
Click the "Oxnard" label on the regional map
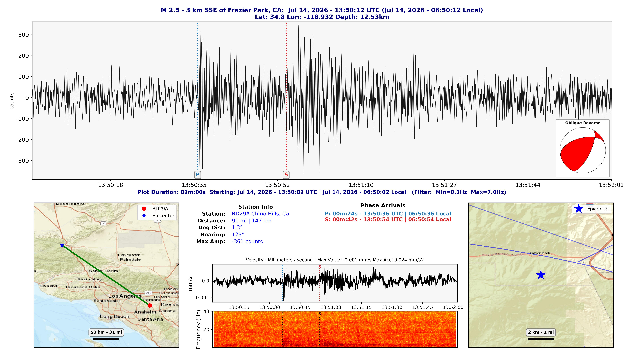tap(49, 286)
